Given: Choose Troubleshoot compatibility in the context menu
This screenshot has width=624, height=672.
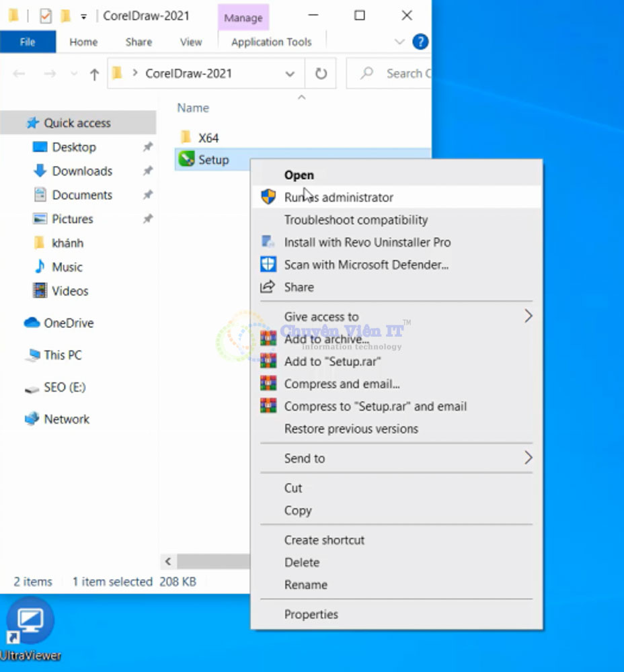Looking at the screenshot, I should 356,220.
